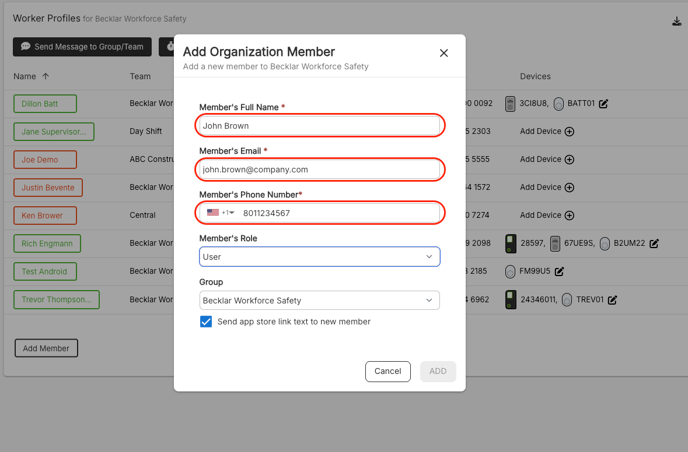Click the Member's Full Name field
Screen dimensions: 688x452
click(x=319, y=126)
